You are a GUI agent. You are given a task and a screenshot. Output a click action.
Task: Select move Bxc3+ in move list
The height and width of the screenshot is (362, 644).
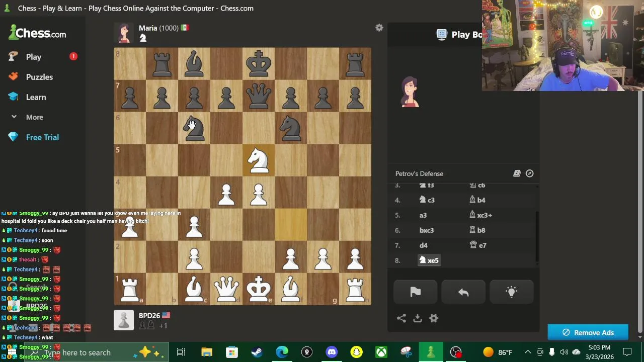[x=480, y=215]
